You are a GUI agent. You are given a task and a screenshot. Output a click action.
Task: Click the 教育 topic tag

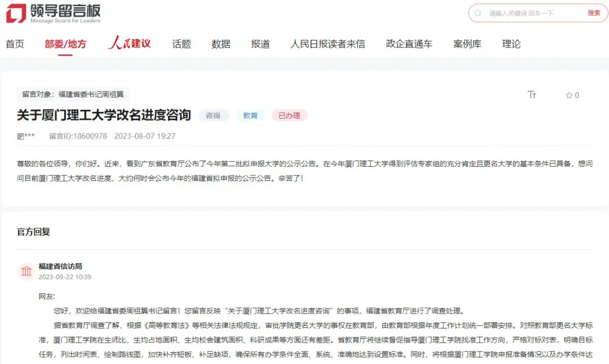pos(250,115)
